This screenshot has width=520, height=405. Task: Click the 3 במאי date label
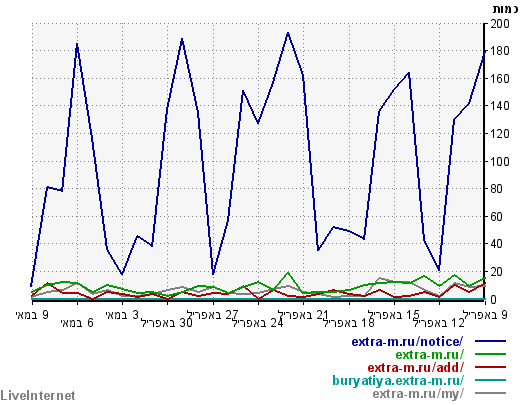click(x=122, y=315)
